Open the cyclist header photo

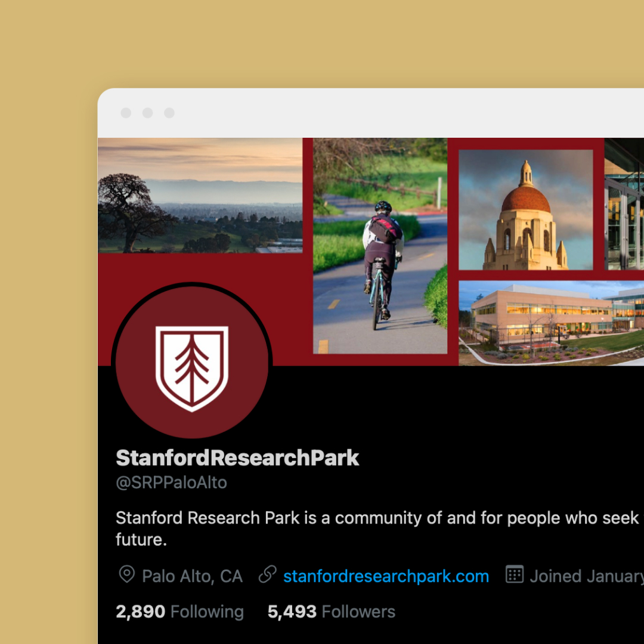[x=380, y=246]
